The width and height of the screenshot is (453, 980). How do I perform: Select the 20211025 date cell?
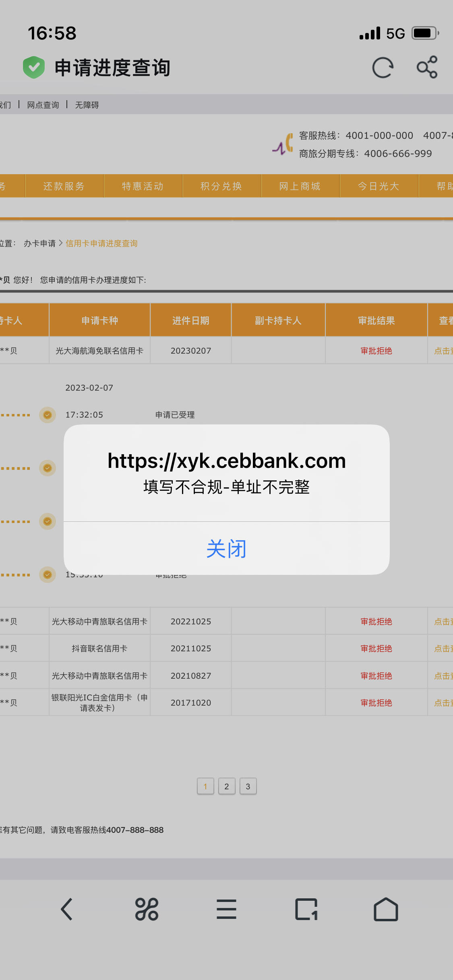click(x=191, y=649)
